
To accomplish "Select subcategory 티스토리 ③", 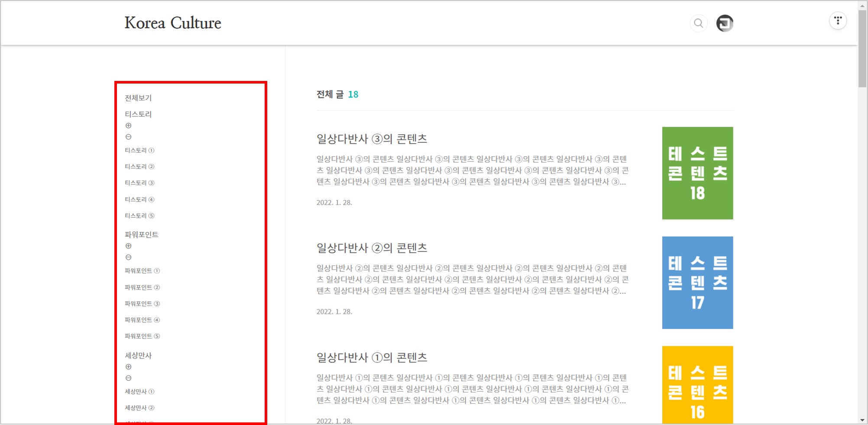I will coord(139,183).
